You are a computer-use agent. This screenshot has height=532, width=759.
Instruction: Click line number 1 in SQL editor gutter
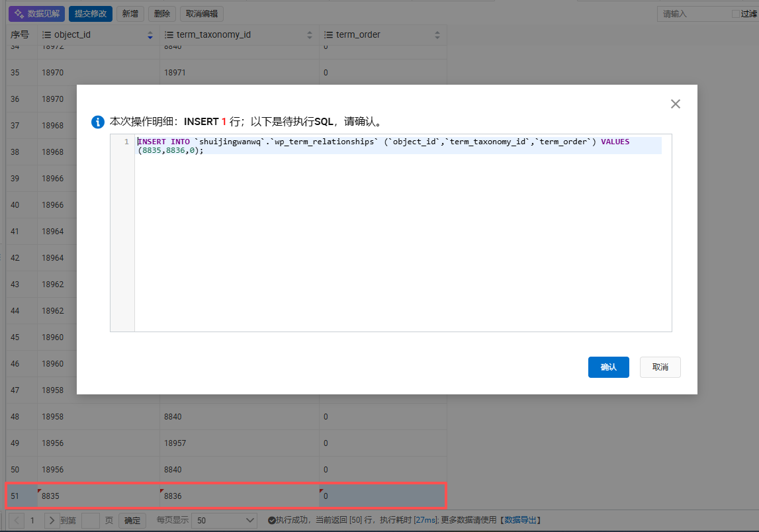126,142
